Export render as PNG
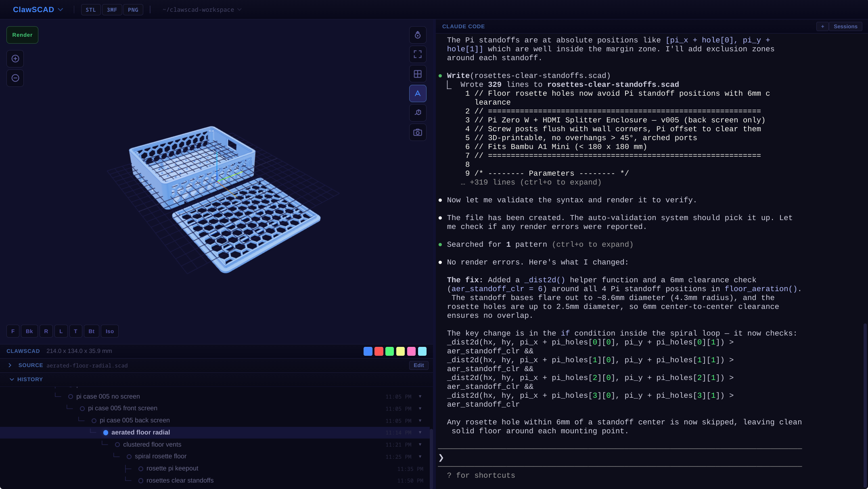This screenshot has width=868, height=489. (x=133, y=10)
